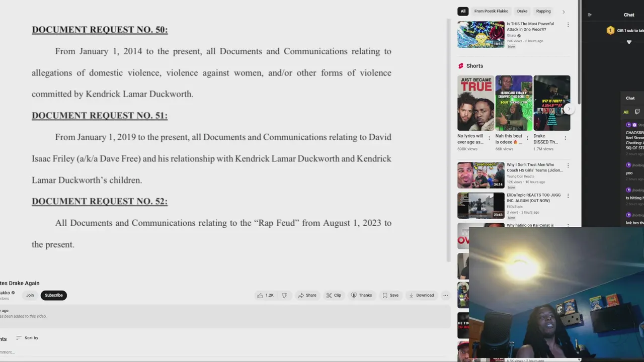Viewport: 644px width, 362px height.
Task: Click the dislike thumbs-down icon
Action: tap(284, 295)
